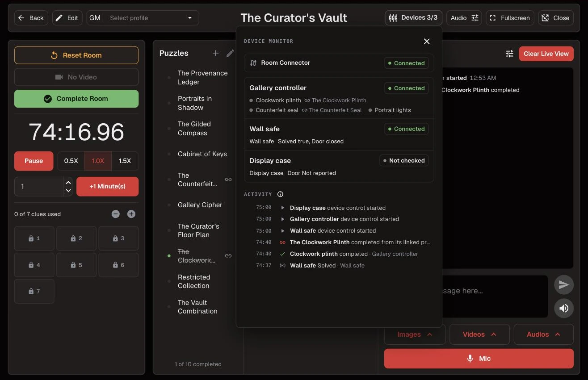Viewport: 588px width, 380px height.
Task: Select the Gallery Cipher puzzle
Action: tap(200, 205)
